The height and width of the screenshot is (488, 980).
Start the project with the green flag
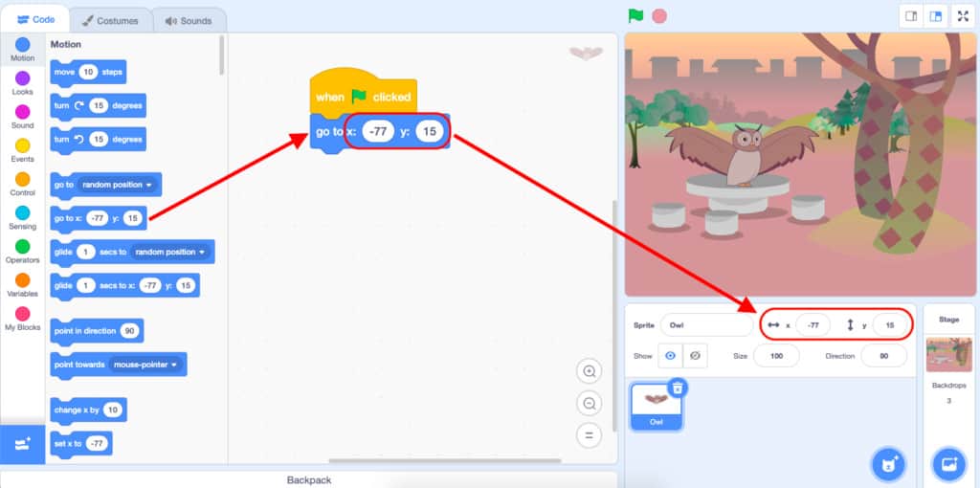(x=635, y=16)
